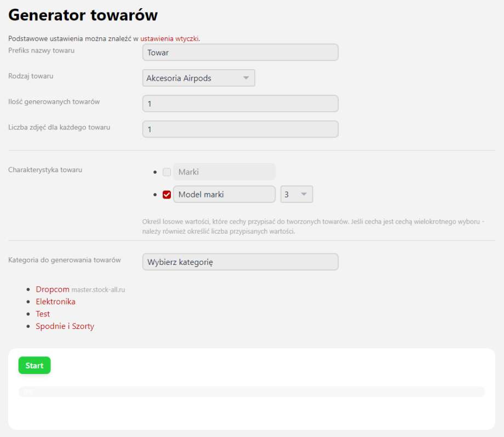Focus the Ilość generowanych towarów field

point(240,104)
